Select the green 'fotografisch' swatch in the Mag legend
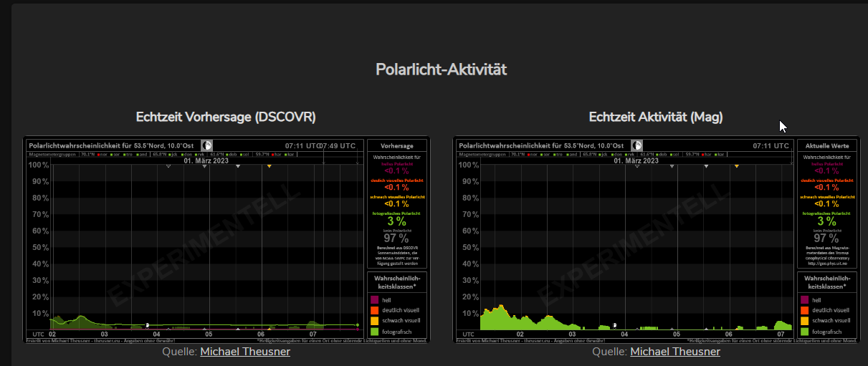 804,332
